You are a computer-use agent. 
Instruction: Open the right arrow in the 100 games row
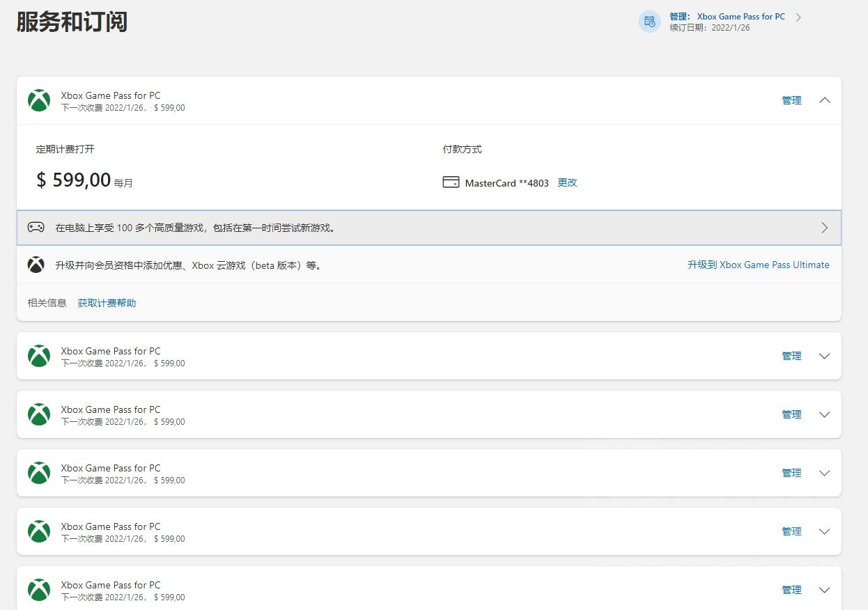pyautogui.click(x=825, y=228)
